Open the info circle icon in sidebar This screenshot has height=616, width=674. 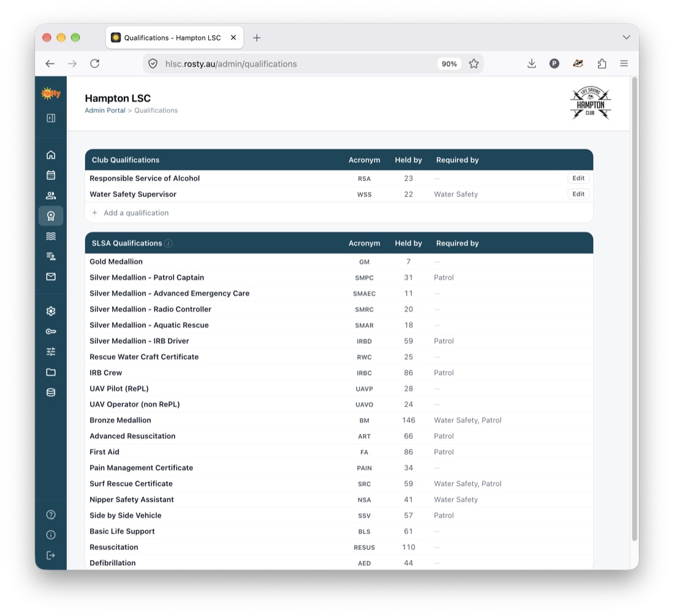click(x=51, y=534)
